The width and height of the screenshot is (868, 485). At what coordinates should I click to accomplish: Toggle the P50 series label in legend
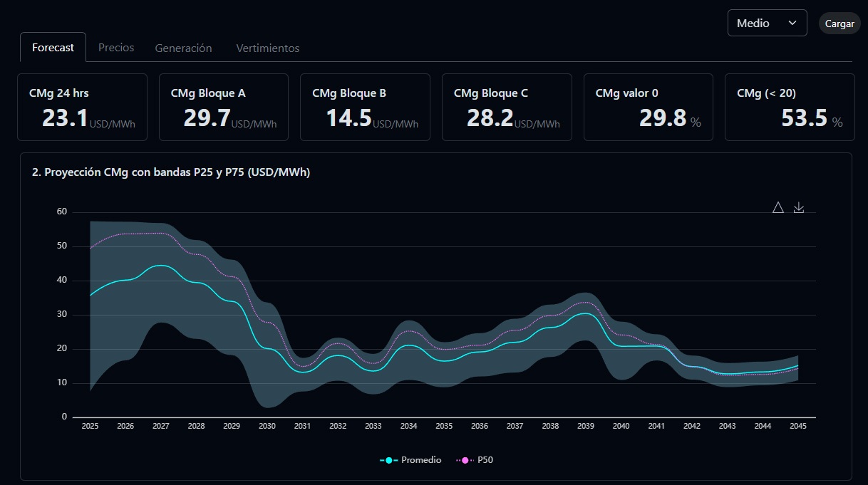tap(485, 460)
